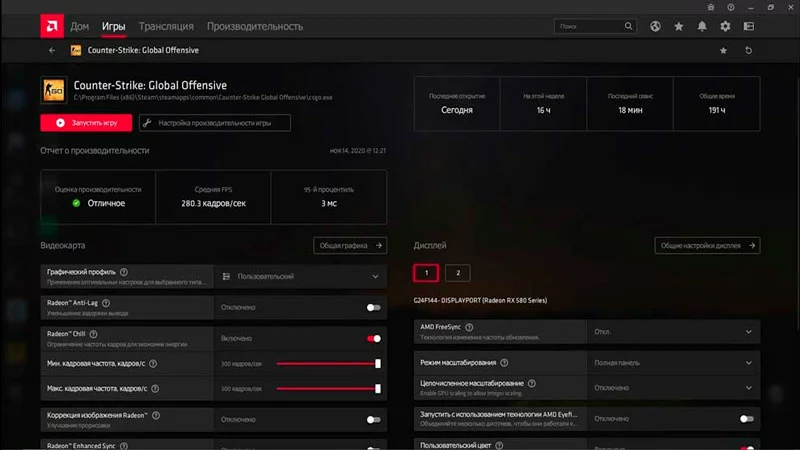The height and width of the screenshot is (450, 800).
Task: Click small CS:GO icon in breadcrumb bar
Action: coord(76,50)
